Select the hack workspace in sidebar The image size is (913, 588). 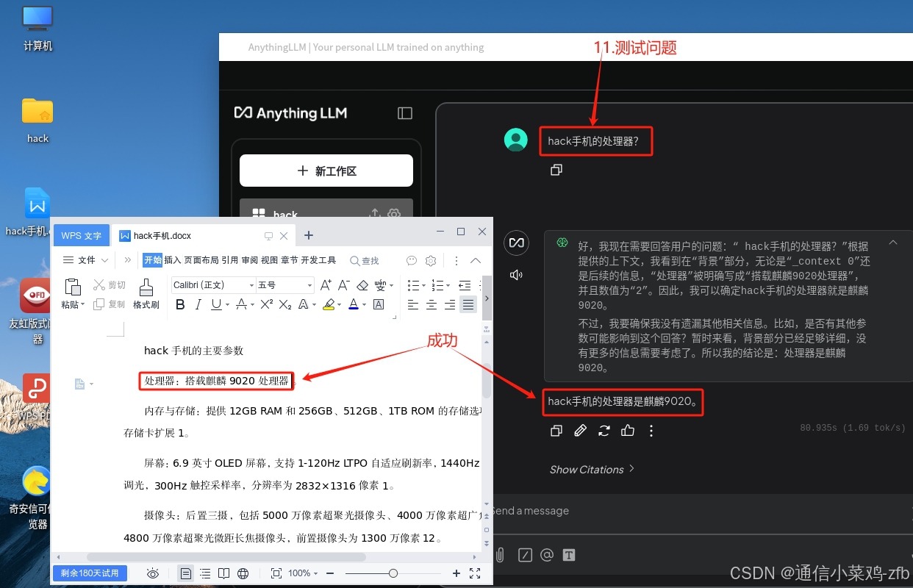(x=326, y=209)
